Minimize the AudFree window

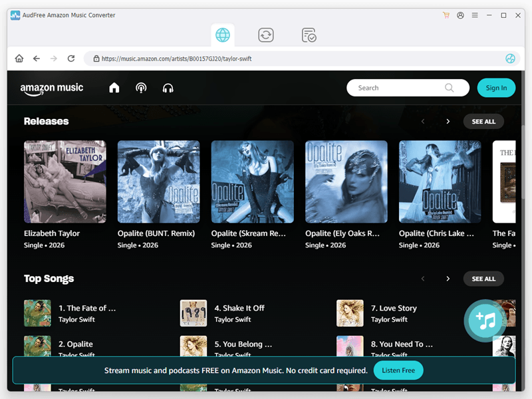(489, 15)
